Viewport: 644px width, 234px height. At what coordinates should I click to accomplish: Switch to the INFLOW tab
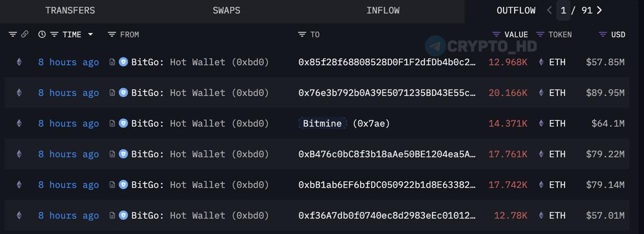(x=383, y=11)
